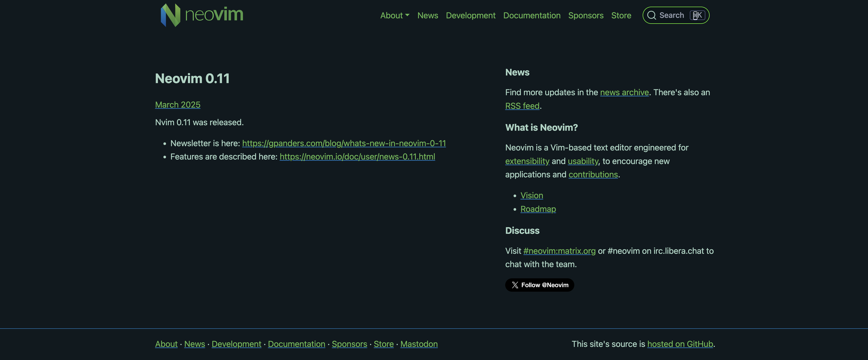Click the Discuss heading

coord(522,231)
